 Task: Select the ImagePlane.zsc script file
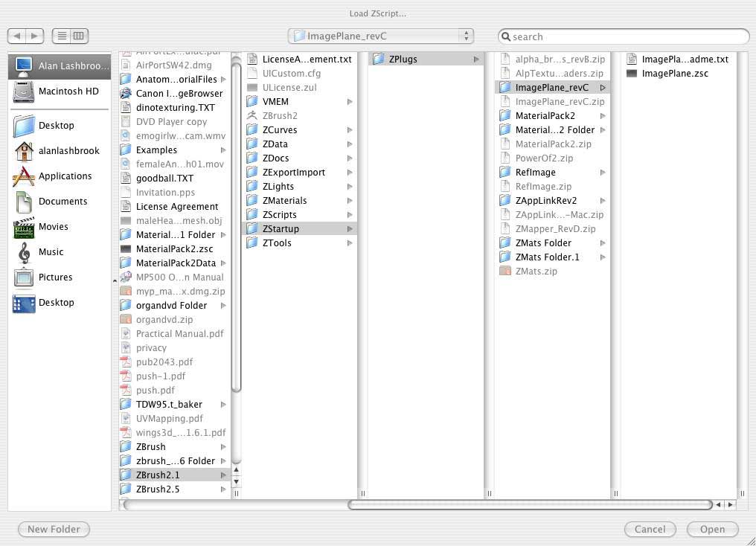pyautogui.click(x=674, y=74)
